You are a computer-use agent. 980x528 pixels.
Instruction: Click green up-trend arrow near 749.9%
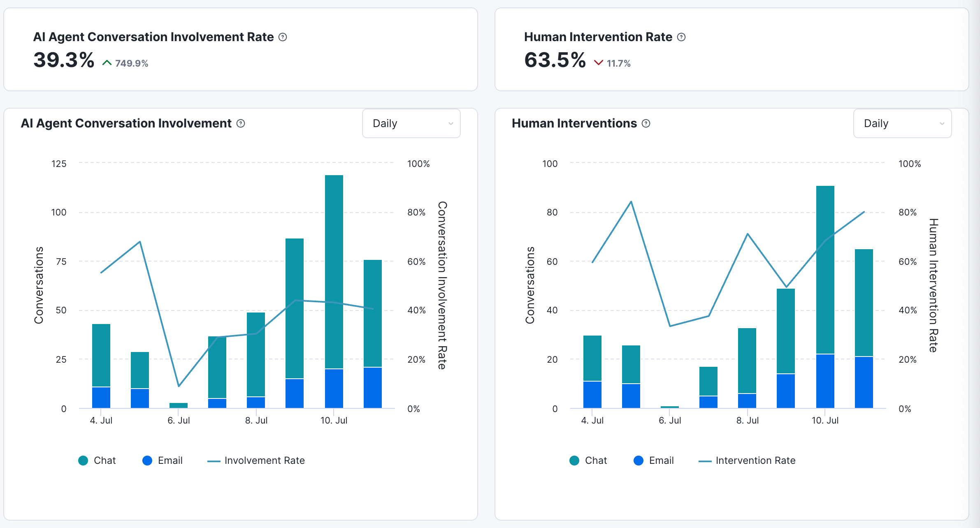click(x=107, y=63)
